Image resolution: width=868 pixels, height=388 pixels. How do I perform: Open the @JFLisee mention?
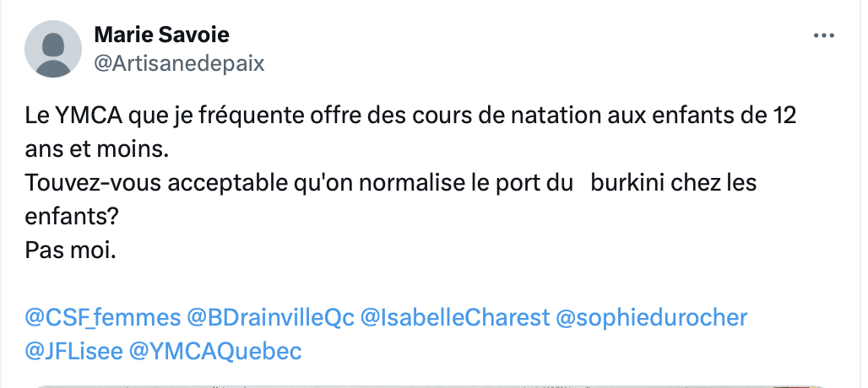pyautogui.click(x=73, y=352)
